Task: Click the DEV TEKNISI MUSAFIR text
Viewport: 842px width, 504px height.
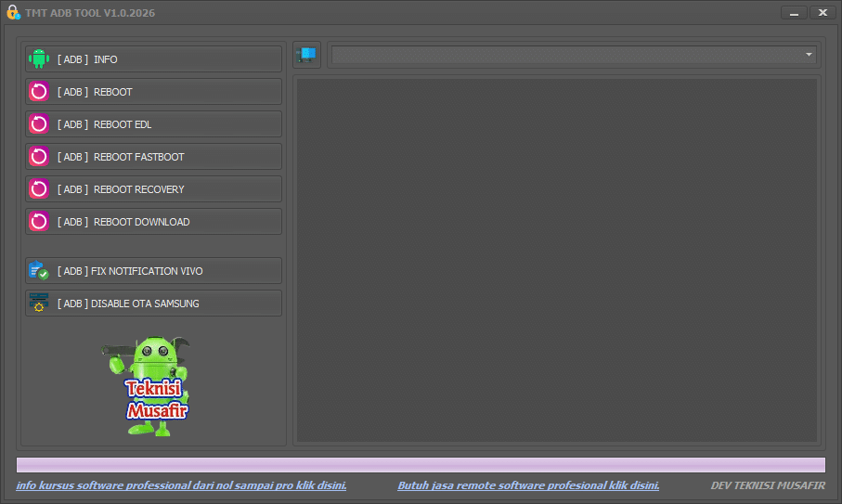Action: click(x=768, y=485)
